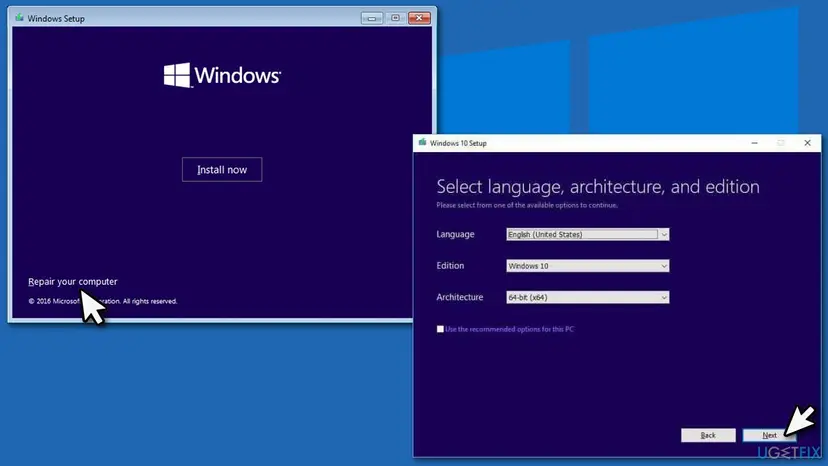The height and width of the screenshot is (466, 828).
Task: Click the Windows Setup title bar icon
Action: click(20, 18)
